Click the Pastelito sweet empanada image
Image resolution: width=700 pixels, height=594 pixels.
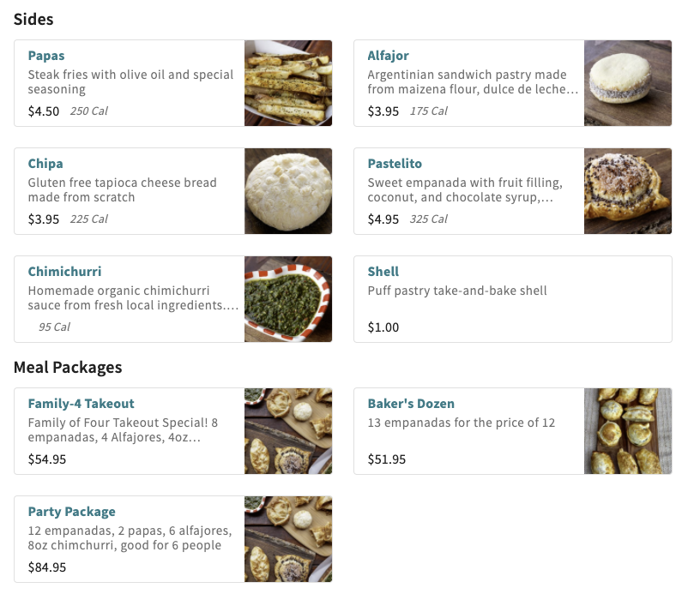tap(628, 191)
